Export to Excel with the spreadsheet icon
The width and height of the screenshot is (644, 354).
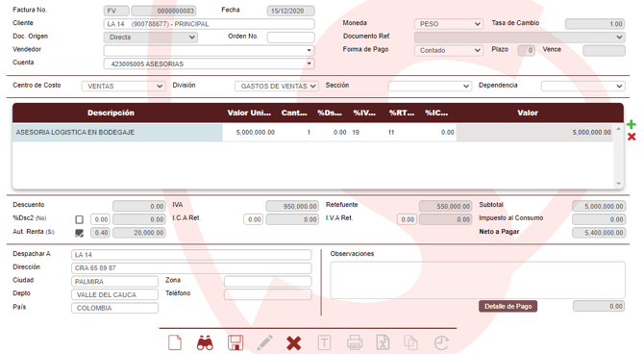click(x=383, y=342)
